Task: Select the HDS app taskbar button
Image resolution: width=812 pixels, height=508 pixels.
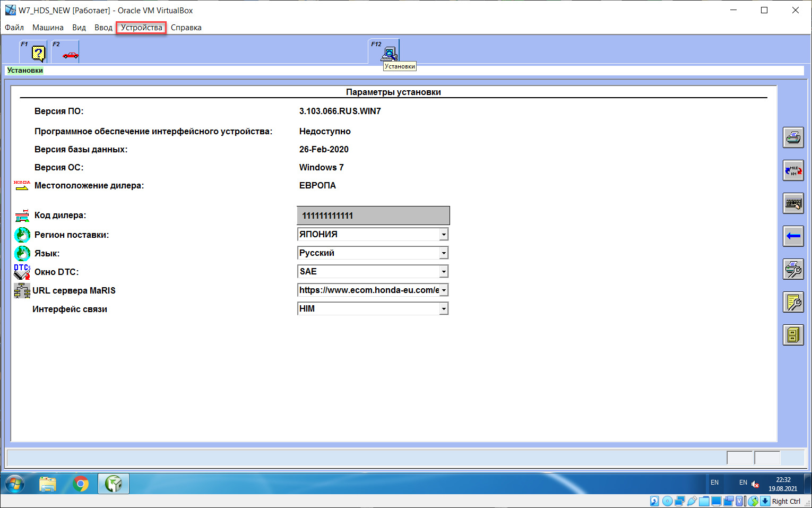Action: 114,484
